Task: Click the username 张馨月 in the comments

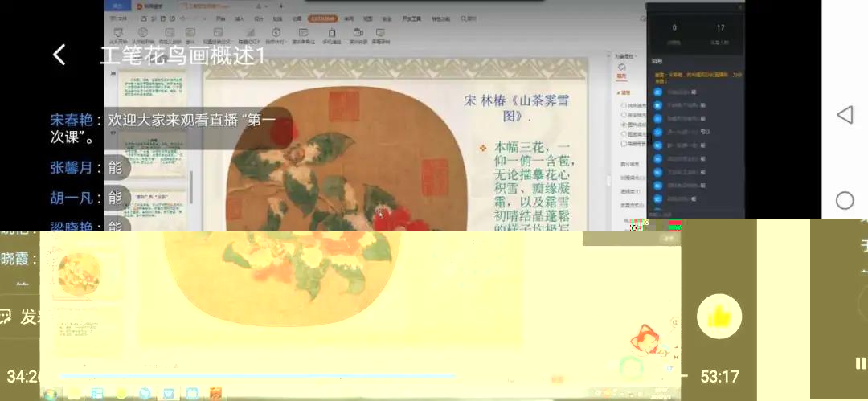Action: [71, 167]
